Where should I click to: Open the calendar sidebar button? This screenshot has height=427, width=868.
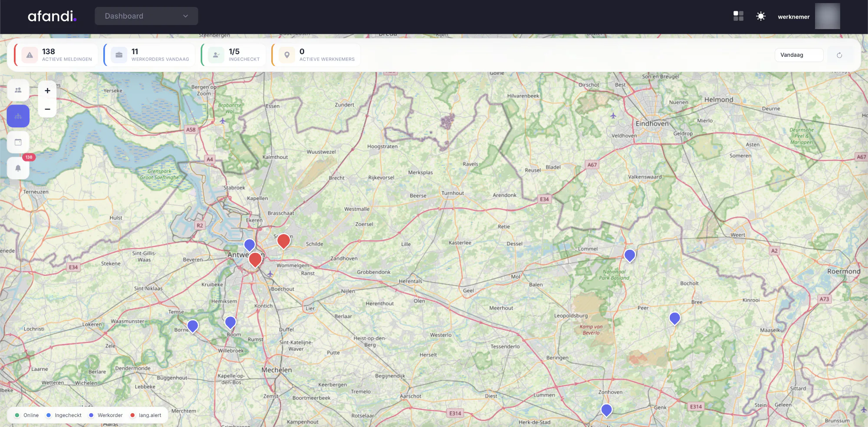(18, 142)
